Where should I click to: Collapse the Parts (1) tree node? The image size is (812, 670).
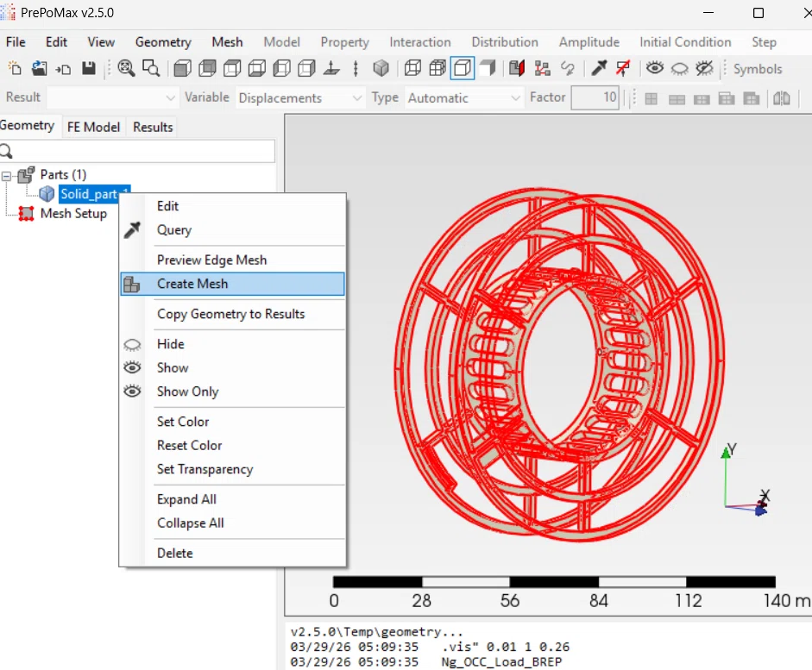tap(7, 176)
